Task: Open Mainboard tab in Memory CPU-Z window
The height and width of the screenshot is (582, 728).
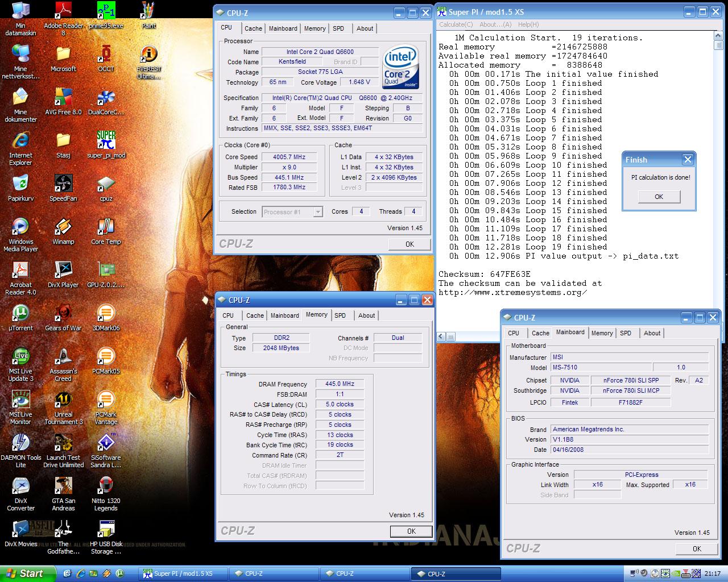Action: click(284, 315)
